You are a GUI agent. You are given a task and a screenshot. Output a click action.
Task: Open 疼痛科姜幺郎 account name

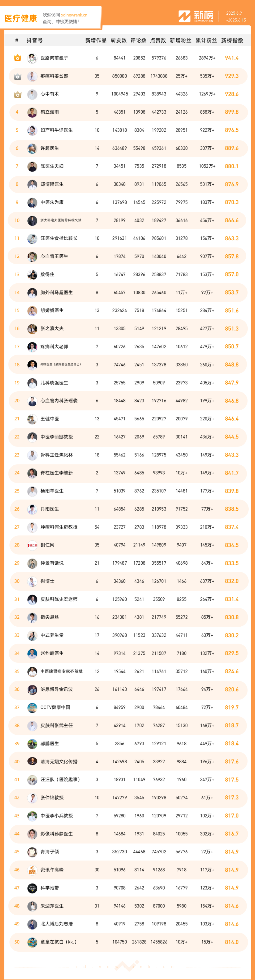(x=54, y=76)
